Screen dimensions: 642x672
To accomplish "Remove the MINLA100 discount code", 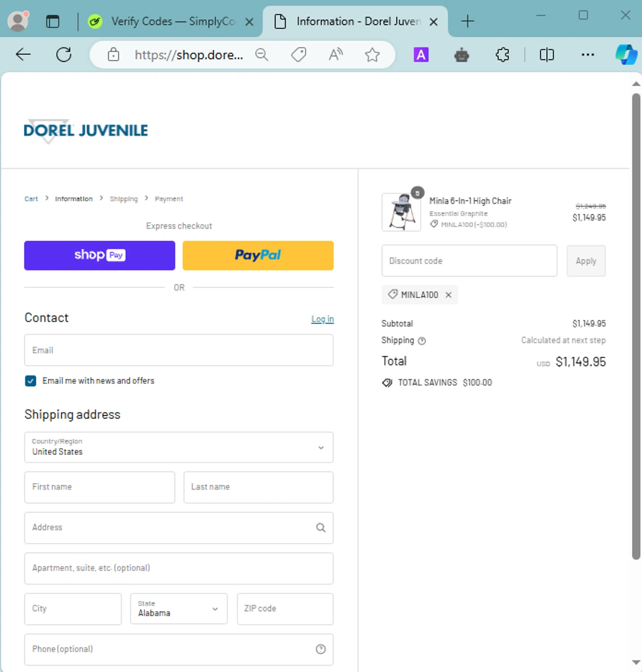I will click(449, 295).
